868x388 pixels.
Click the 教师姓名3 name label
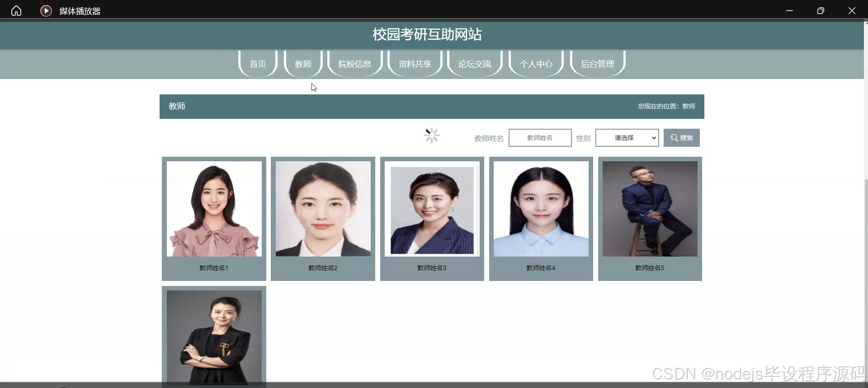pos(432,268)
